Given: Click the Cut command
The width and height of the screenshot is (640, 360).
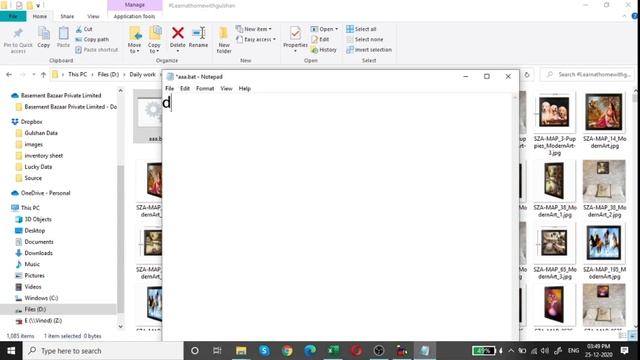Looking at the screenshot, I should [84, 29].
